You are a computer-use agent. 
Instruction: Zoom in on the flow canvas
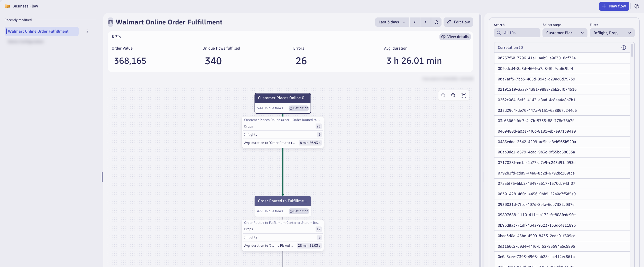[x=444, y=95]
